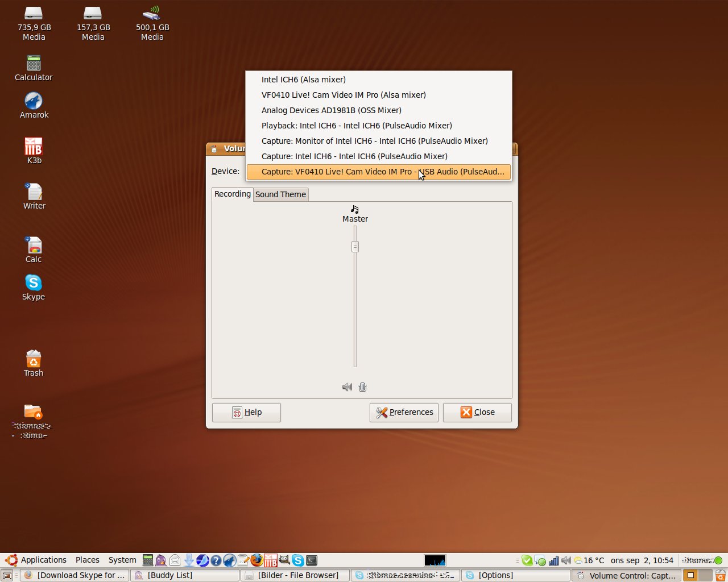Launch Firefox from the panel
This screenshot has width=728, height=582.
point(257,560)
